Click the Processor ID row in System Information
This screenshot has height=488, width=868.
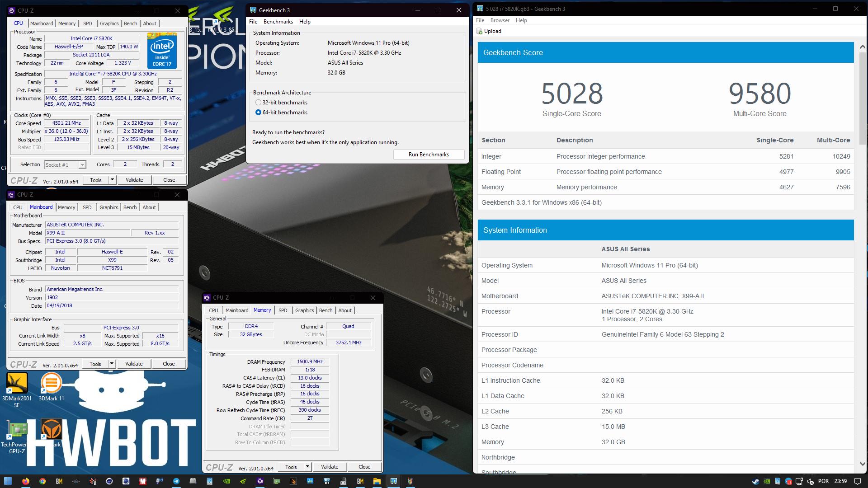tap(666, 334)
